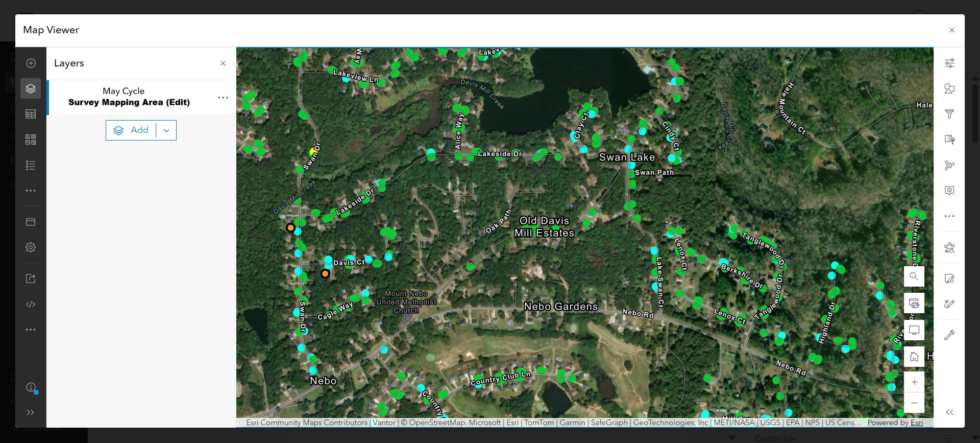Click the Old Davis Mill Estates label
Viewport: 980px width, 443px height.
(x=544, y=227)
